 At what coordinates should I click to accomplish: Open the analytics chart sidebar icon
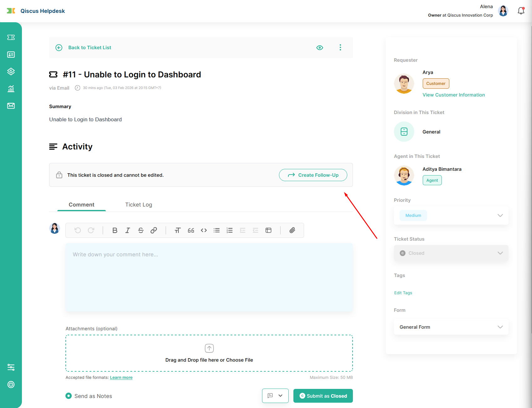click(11, 89)
